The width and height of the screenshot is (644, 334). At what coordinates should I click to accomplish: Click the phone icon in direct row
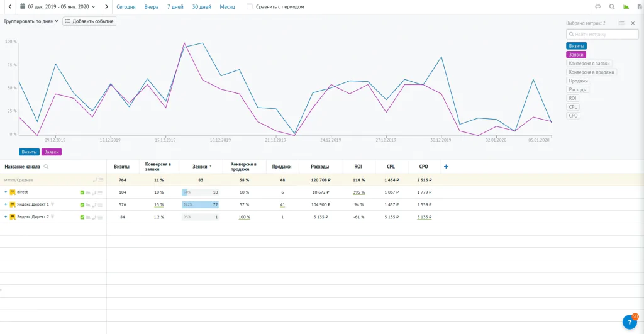click(x=94, y=192)
